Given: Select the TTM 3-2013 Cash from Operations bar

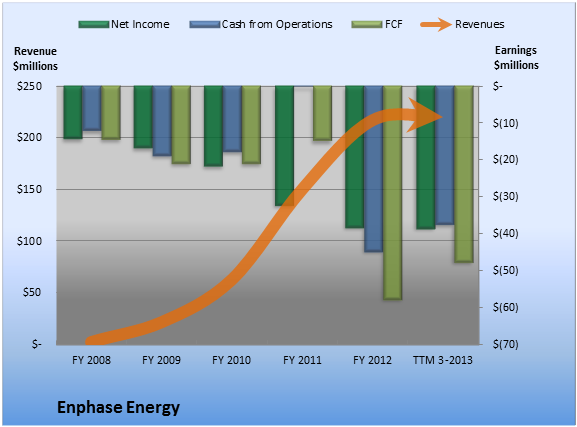Looking at the screenshot, I should click(445, 155).
